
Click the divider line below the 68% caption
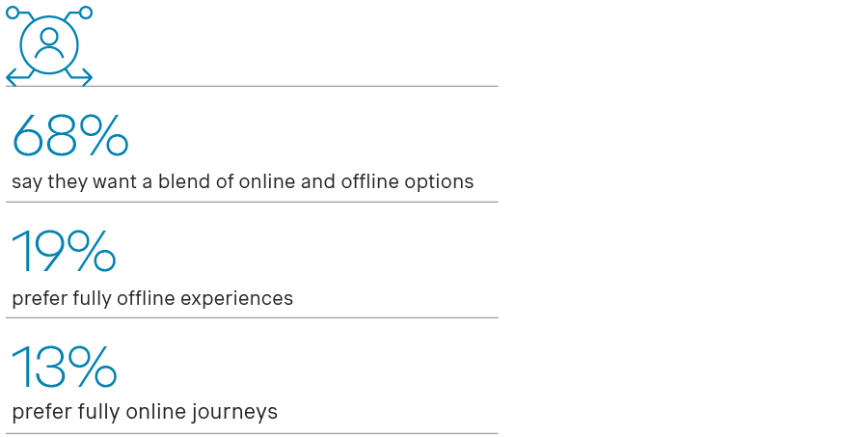click(252, 202)
